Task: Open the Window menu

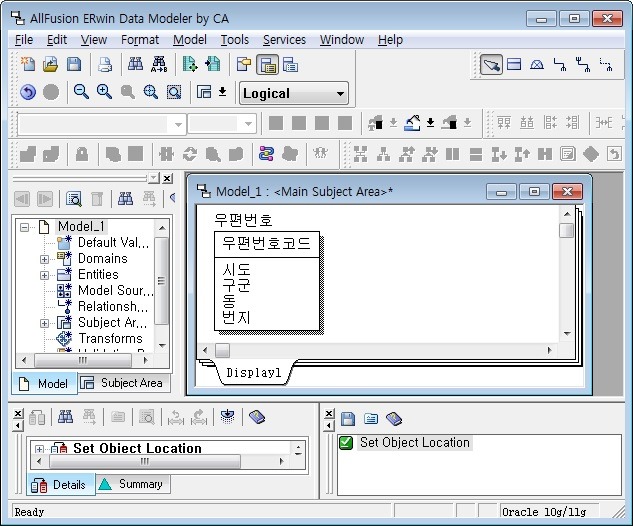Action: [342, 40]
